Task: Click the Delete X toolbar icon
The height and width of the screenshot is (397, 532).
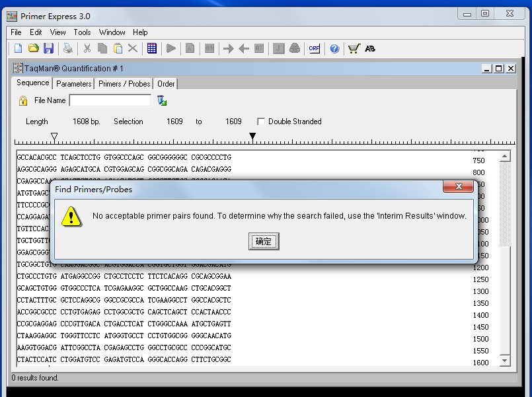Action: [x=133, y=48]
